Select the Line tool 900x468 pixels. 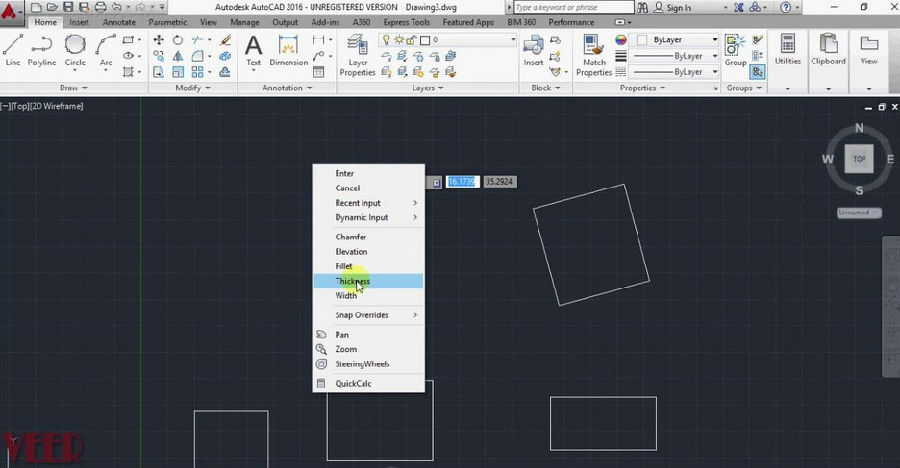13,50
